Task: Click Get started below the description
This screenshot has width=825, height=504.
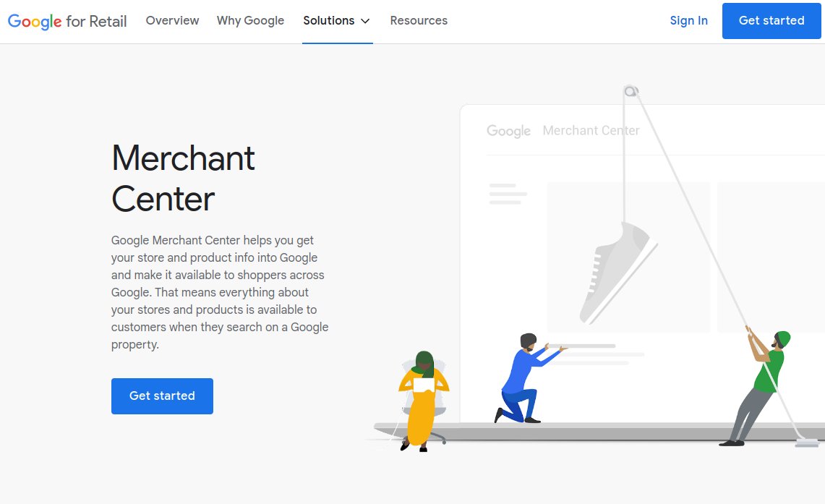Action: [x=162, y=396]
